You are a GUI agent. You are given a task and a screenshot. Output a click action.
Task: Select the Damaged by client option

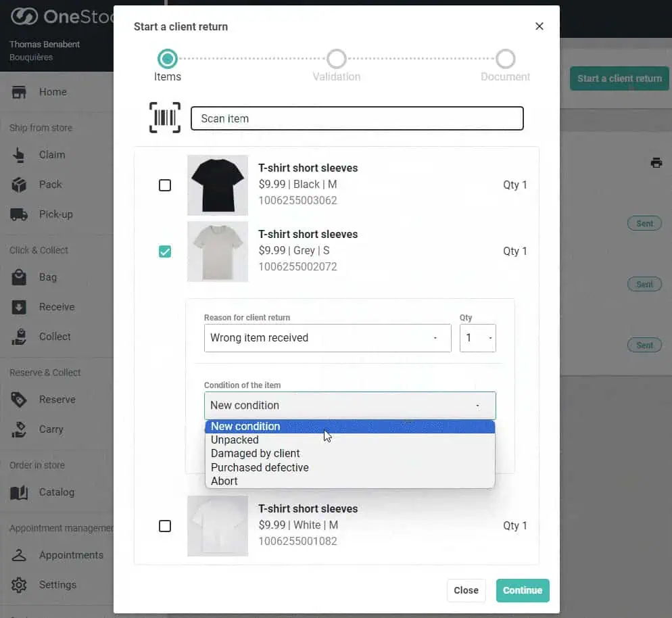(350, 454)
